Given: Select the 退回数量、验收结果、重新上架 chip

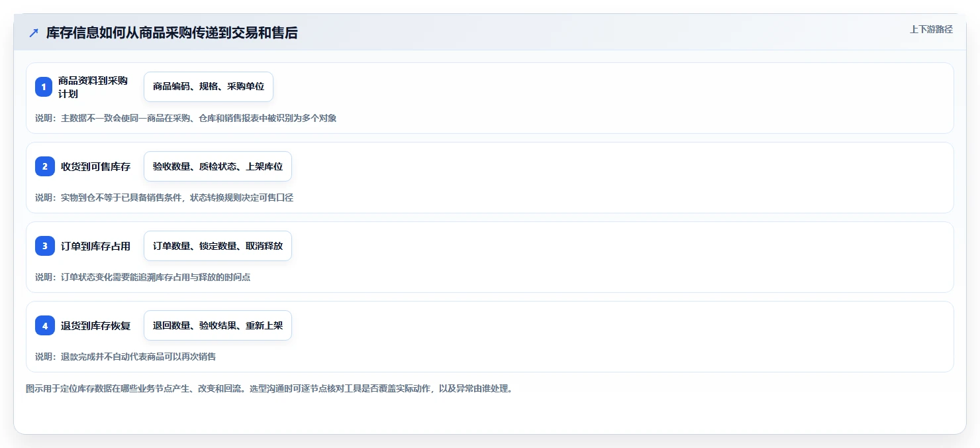Looking at the screenshot, I should point(218,325).
